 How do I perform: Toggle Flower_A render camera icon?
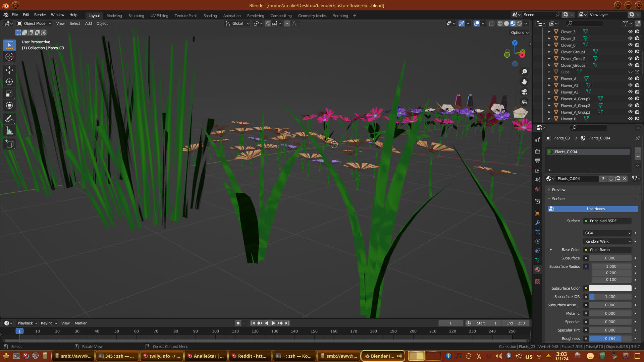pos(637,78)
